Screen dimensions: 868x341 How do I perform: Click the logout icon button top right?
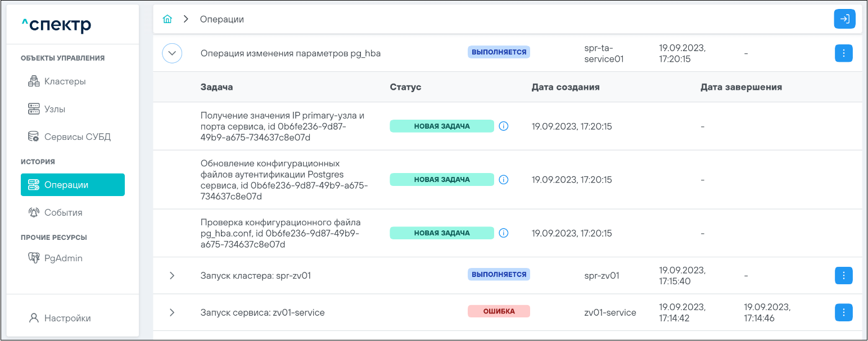(844, 19)
